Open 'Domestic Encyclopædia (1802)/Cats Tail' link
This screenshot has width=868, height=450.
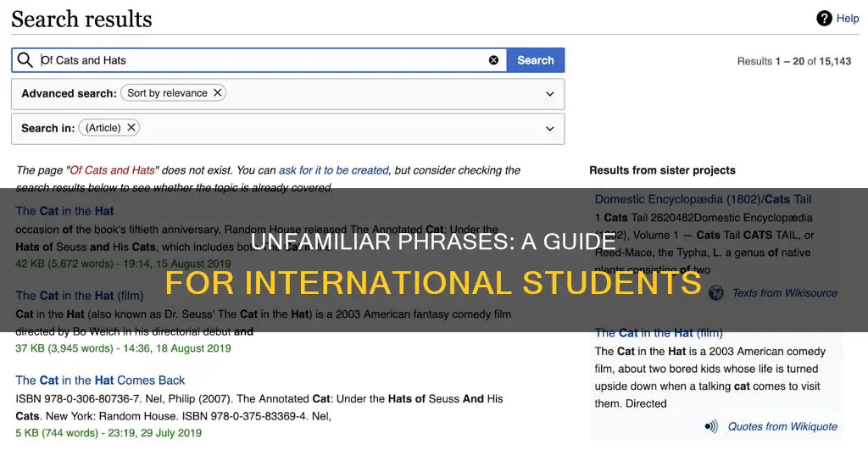pyautogui.click(x=703, y=199)
